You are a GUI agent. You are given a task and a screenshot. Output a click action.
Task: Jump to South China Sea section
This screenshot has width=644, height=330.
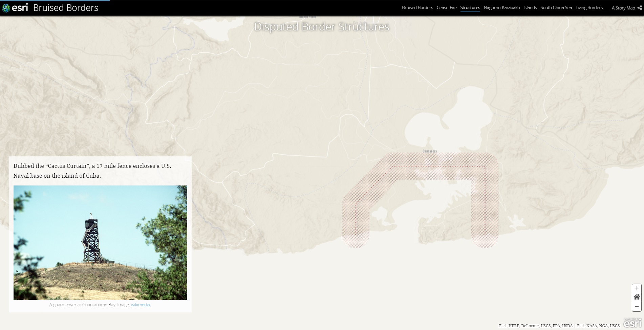click(556, 7)
